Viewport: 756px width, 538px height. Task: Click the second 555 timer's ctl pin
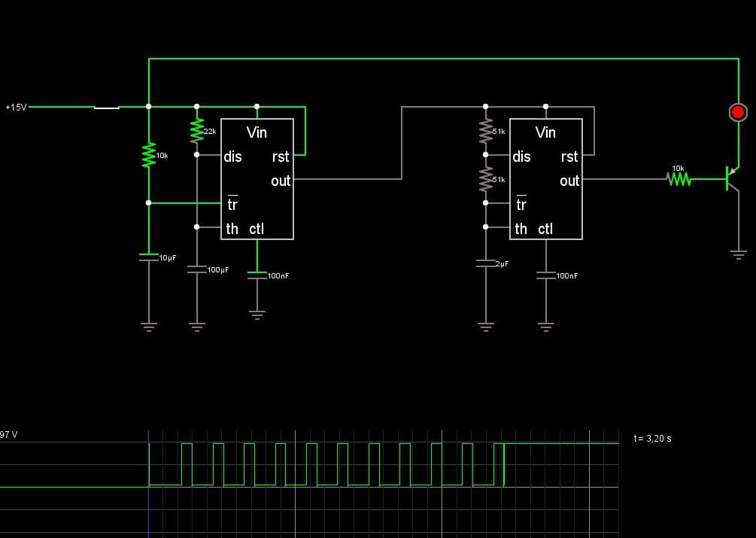click(545, 229)
